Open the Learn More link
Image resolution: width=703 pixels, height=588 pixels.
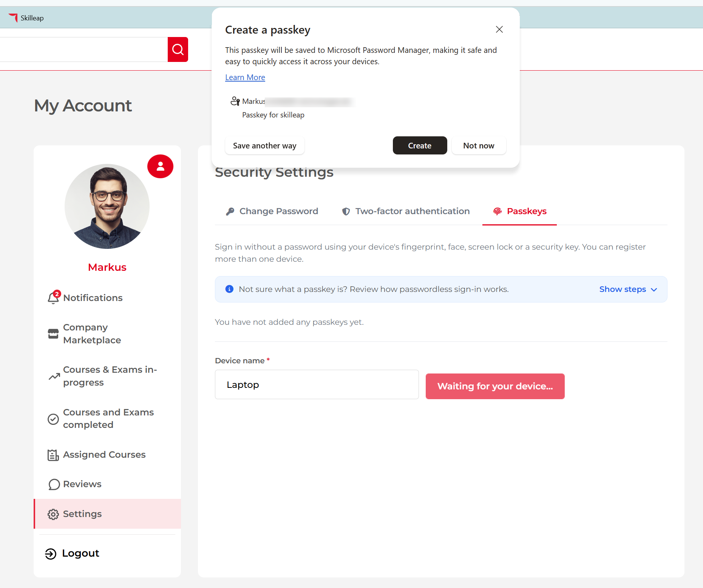pyautogui.click(x=245, y=77)
